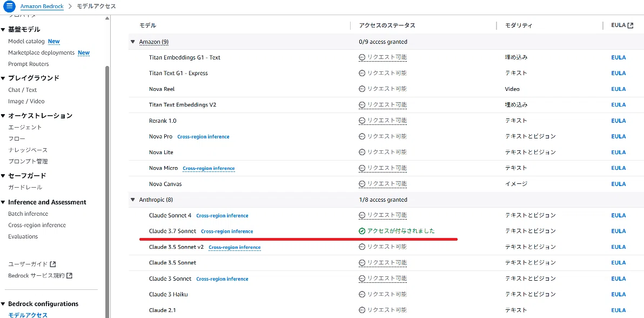The width and height of the screenshot is (644, 318).
Task: Click the green granted icon for Claude 3.7 Sonnet
Action: click(x=362, y=231)
